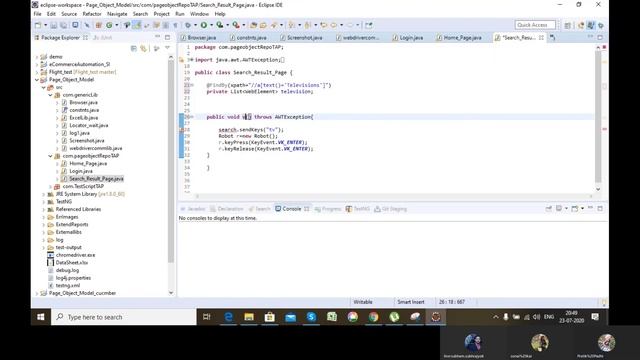Viewport: 640px width, 360px height.
Task: Click the green Run toolbar button
Action: point(203,25)
